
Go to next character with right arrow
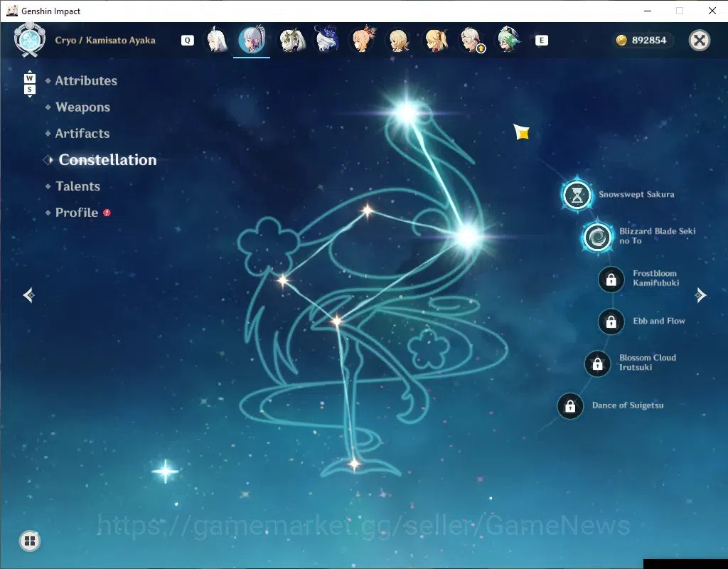tap(700, 295)
